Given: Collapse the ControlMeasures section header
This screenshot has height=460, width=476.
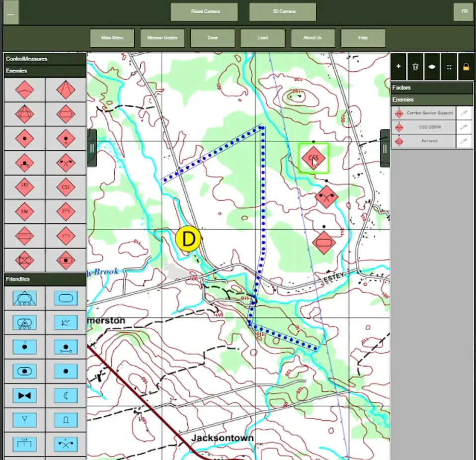Looking at the screenshot, I should (45, 59).
